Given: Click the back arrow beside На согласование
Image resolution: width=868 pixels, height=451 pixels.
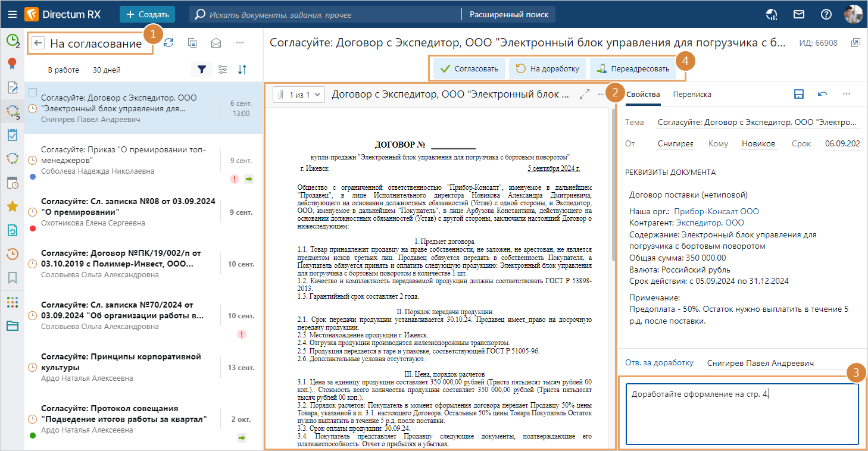Looking at the screenshot, I should click(39, 43).
